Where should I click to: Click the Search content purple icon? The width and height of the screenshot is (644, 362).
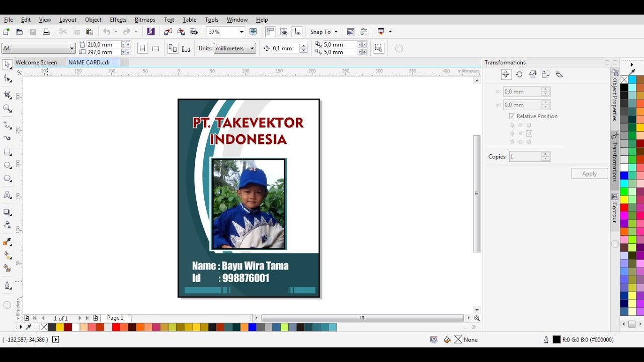150,32
